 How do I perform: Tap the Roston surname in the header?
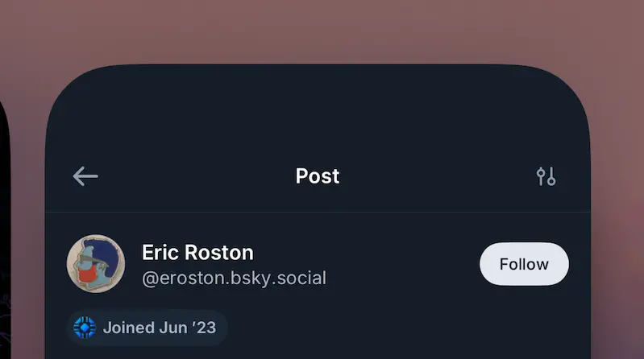219,252
